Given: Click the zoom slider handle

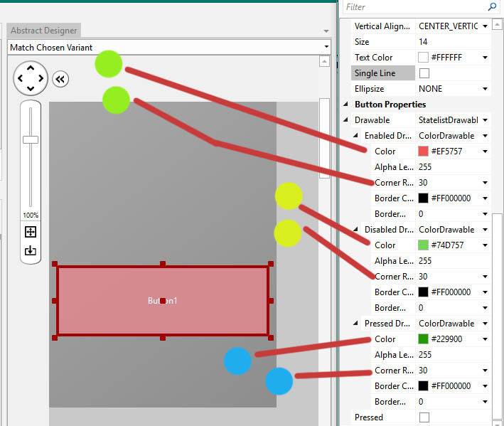Looking at the screenshot, I should point(31,139).
